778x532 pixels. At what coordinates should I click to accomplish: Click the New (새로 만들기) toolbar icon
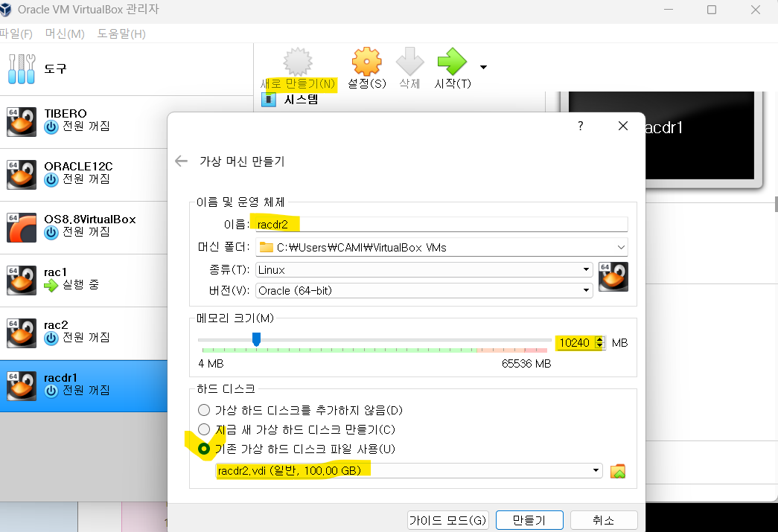[x=298, y=62]
